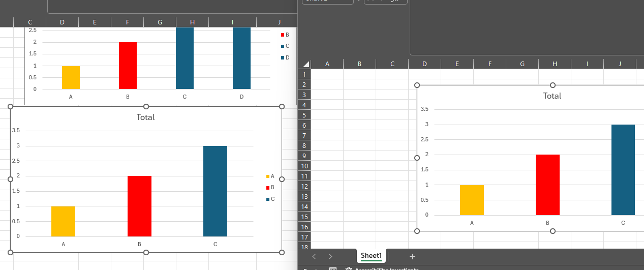
Task: Select row 5 header in right workbook
Action: pyautogui.click(x=304, y=115)
